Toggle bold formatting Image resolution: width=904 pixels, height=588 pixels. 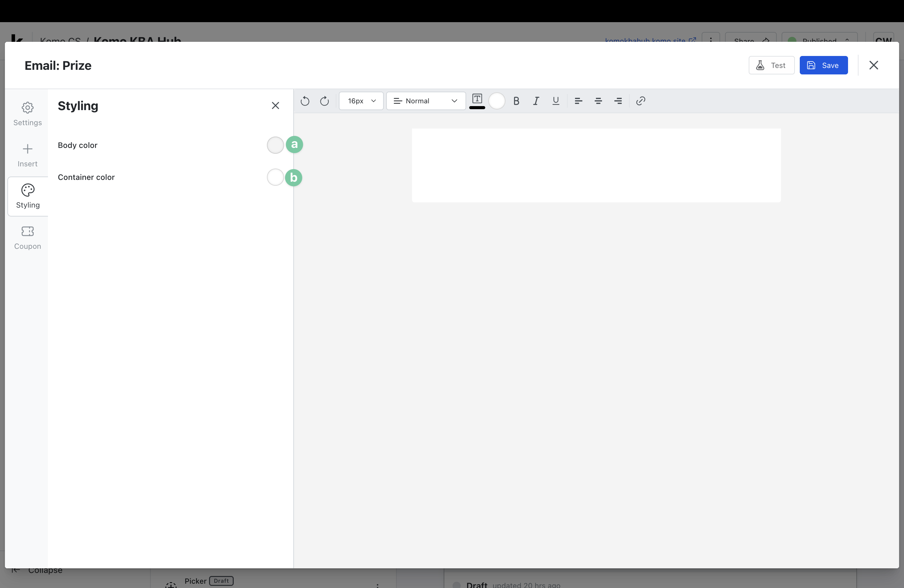click(x=516, y=101)
